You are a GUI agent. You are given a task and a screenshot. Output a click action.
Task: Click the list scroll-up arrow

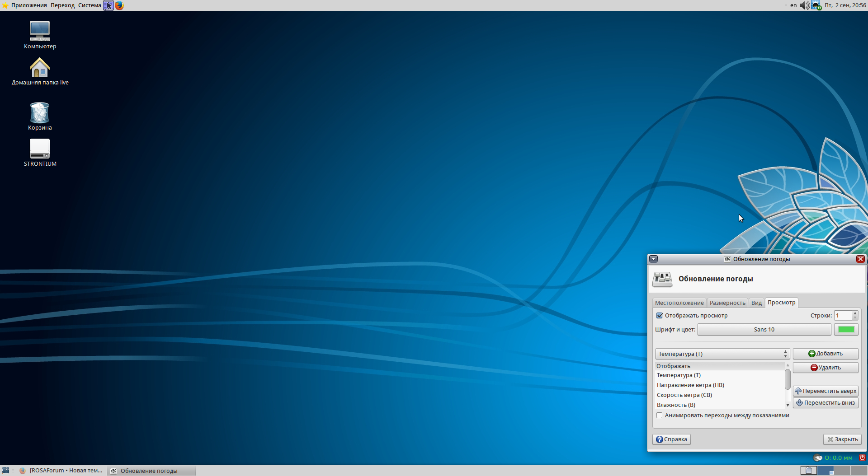(788, 365)
